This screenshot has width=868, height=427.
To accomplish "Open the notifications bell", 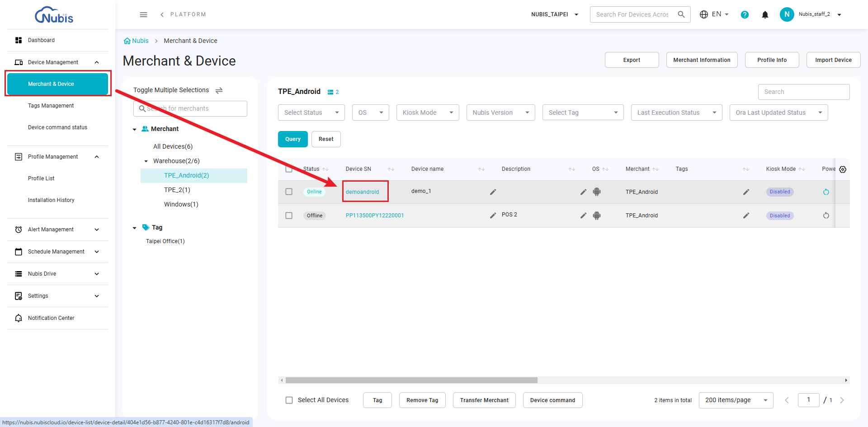I will point(765,14).
